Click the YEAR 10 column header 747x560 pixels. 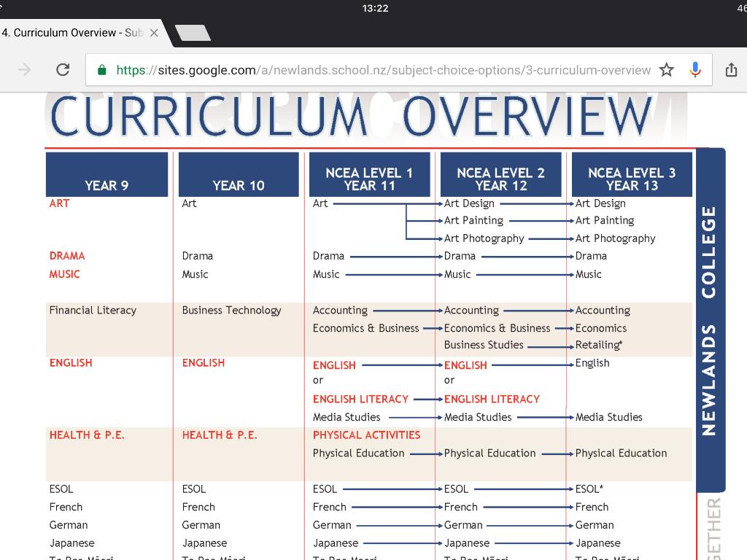[239, 175]
